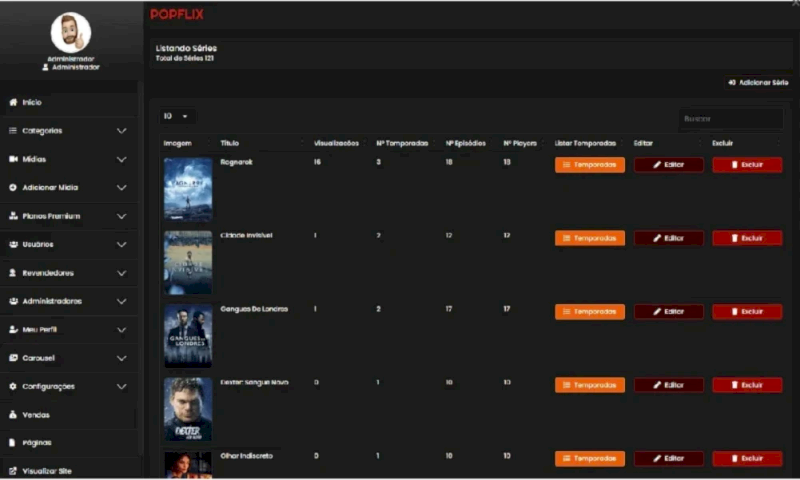Click the group icon beside Administradores
This screenshot has height=480, width=800.
[13, 301]
